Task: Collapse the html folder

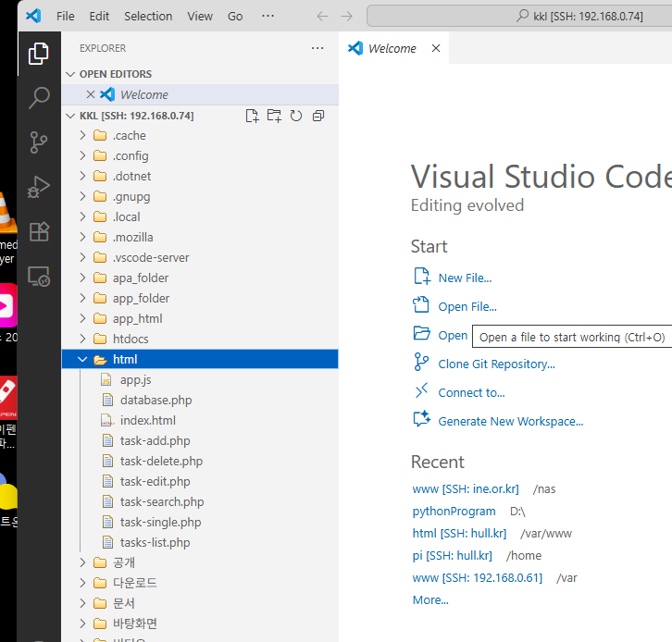Action: pos(124,359)
